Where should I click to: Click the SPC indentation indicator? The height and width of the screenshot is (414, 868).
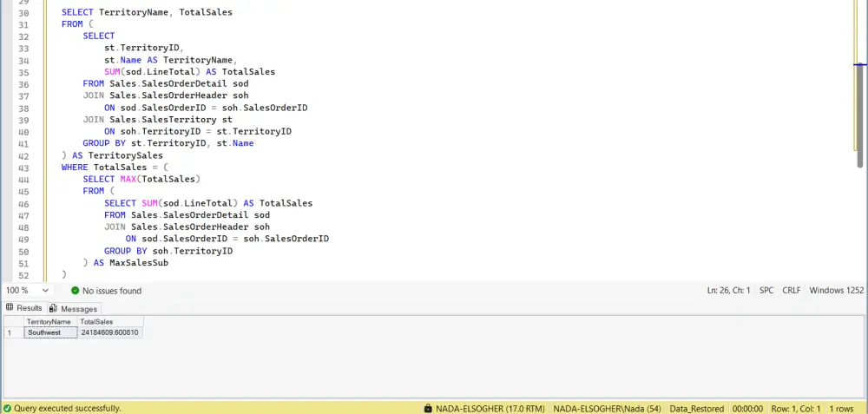(766, 291)
